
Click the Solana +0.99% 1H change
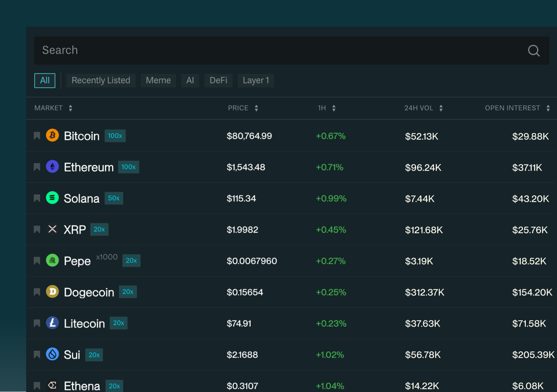(331, 199)
